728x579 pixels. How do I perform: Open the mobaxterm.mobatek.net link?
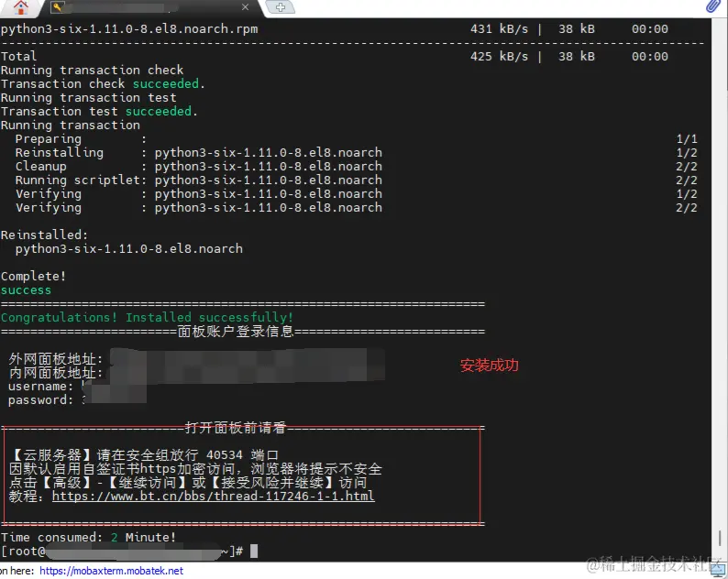tap(112, 571)
